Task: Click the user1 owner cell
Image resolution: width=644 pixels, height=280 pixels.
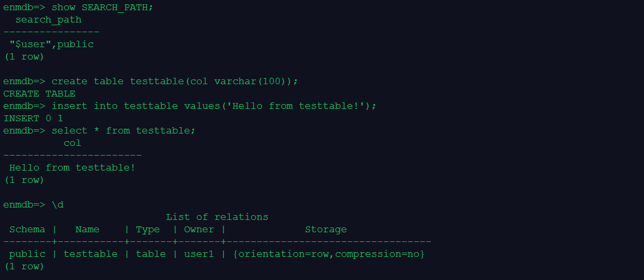Action: click(x=199, y=254)
